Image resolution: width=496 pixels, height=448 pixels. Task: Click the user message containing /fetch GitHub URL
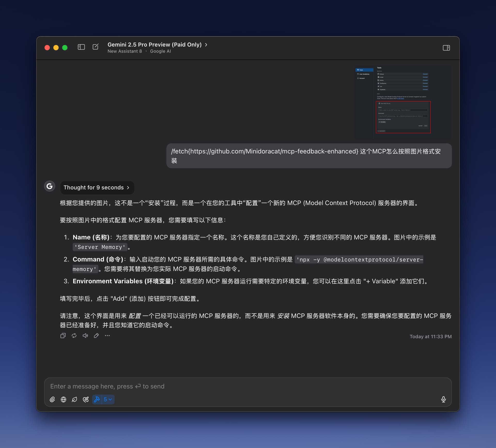click(x=309, y=156)
